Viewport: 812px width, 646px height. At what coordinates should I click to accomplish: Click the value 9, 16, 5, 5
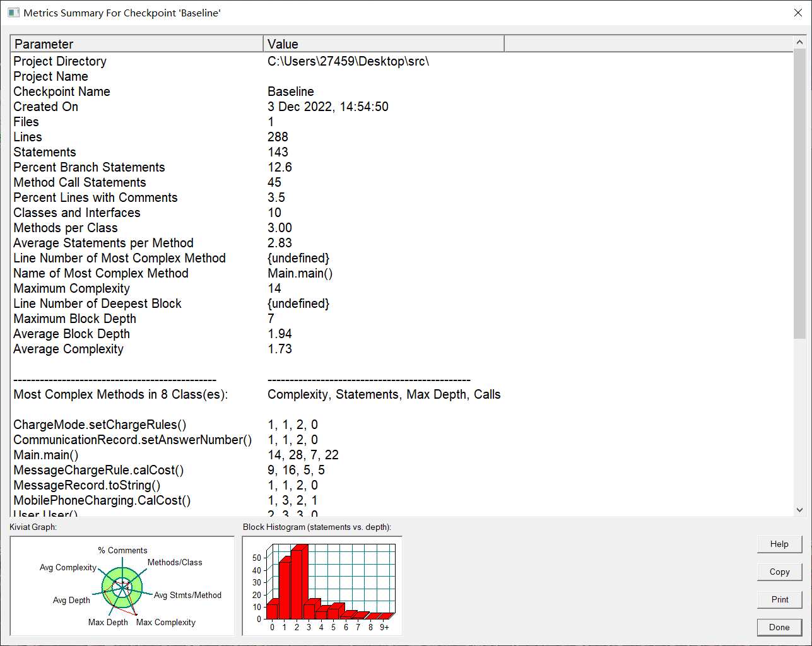pos(296,470)
